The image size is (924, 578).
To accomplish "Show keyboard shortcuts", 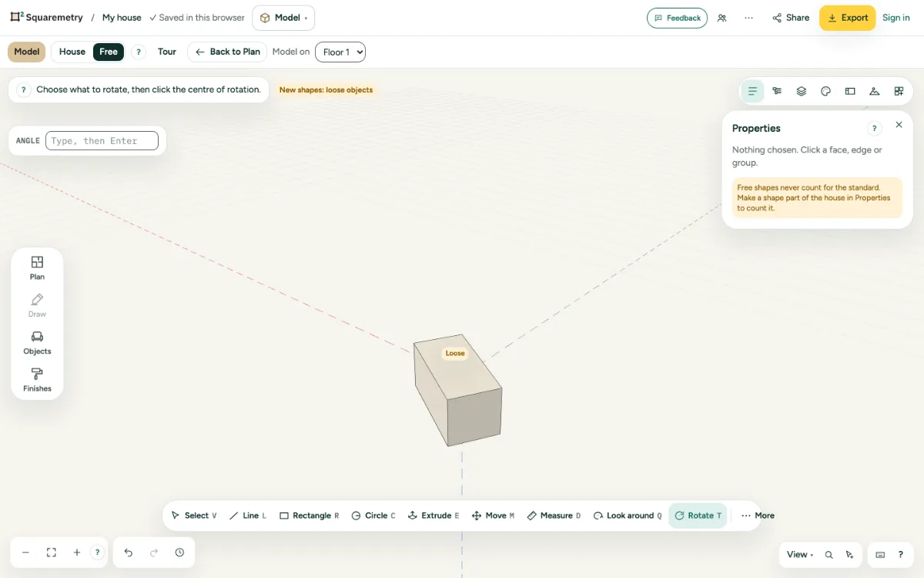I will 880,555.
